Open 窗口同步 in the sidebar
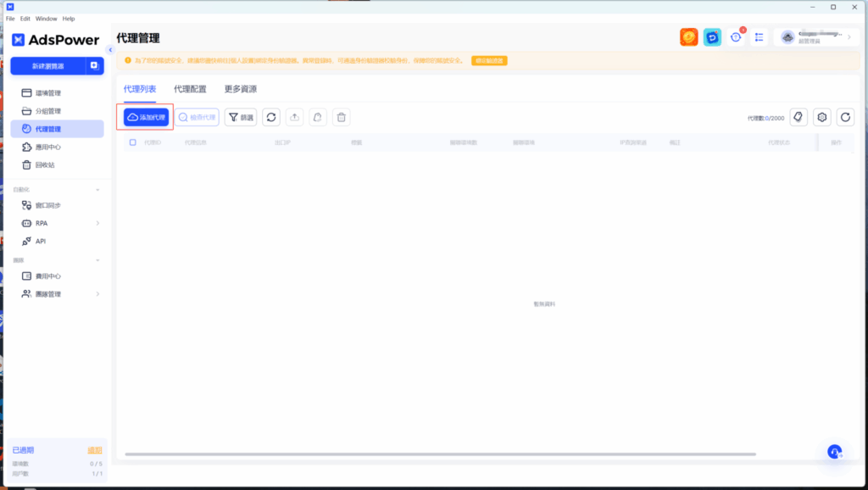Screen dimensions: 868x490 [x=57, y=205]
